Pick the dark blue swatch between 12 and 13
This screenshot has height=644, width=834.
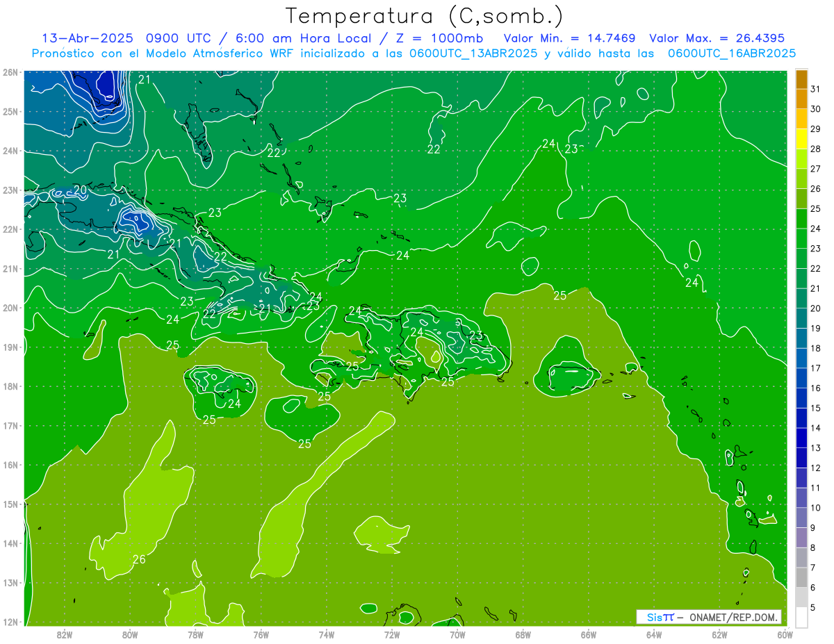coord(801,458)
